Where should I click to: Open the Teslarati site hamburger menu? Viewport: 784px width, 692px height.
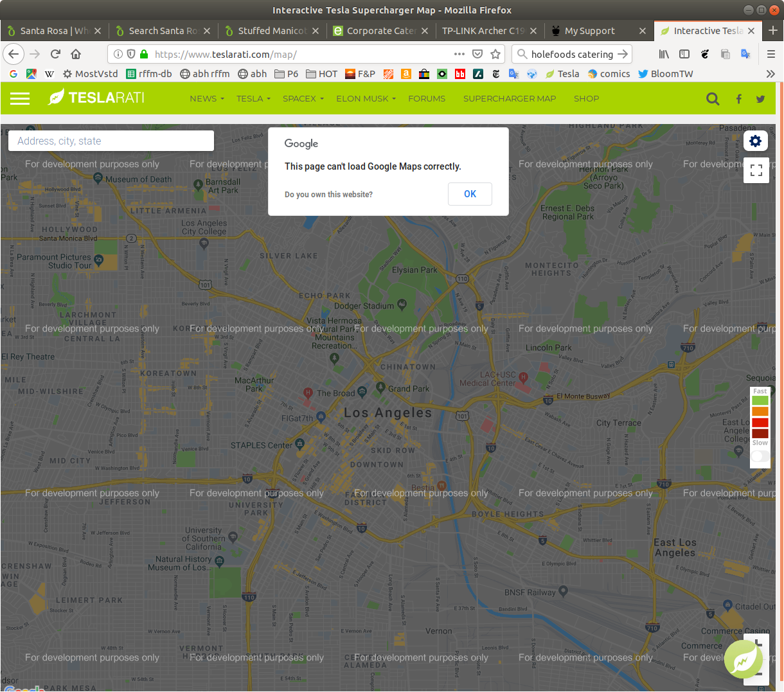(x=20, y=98)
